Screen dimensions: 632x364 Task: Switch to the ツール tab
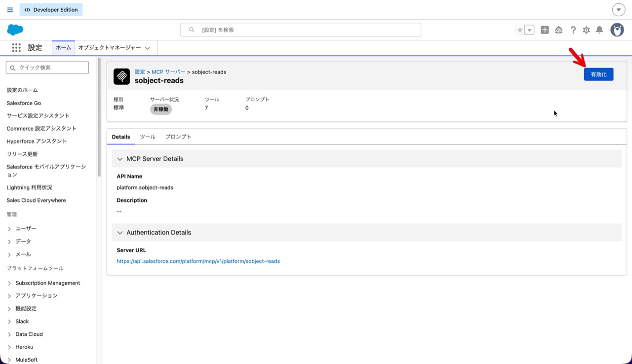pyautogui.click(x=148, y=137)
